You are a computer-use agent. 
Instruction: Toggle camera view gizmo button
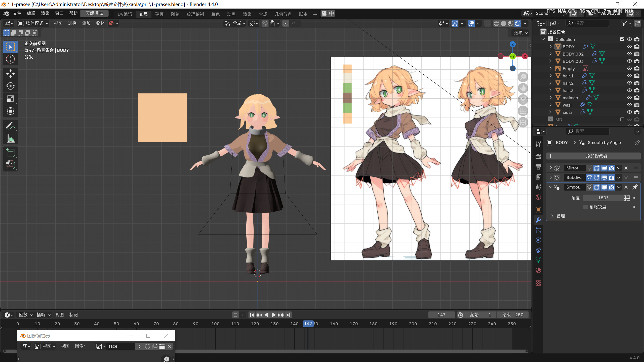click(x=523, y=100)
